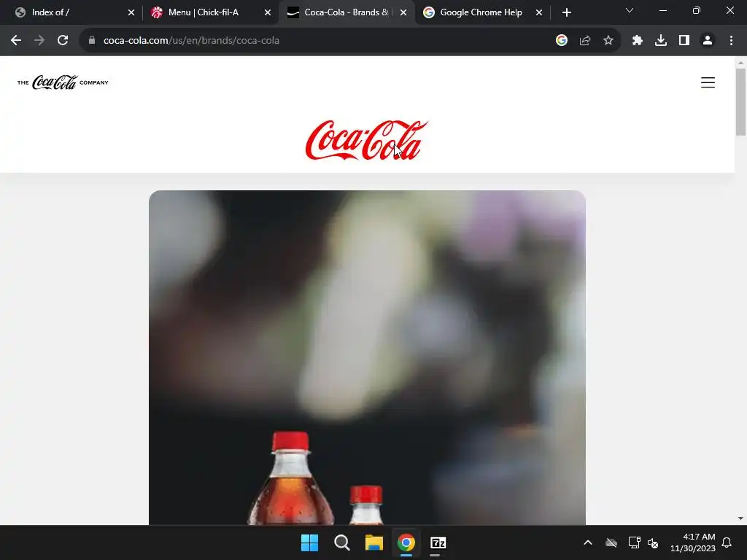
Task: Click The Coca-Cola Company logo
Action: (x=63, y=82)
